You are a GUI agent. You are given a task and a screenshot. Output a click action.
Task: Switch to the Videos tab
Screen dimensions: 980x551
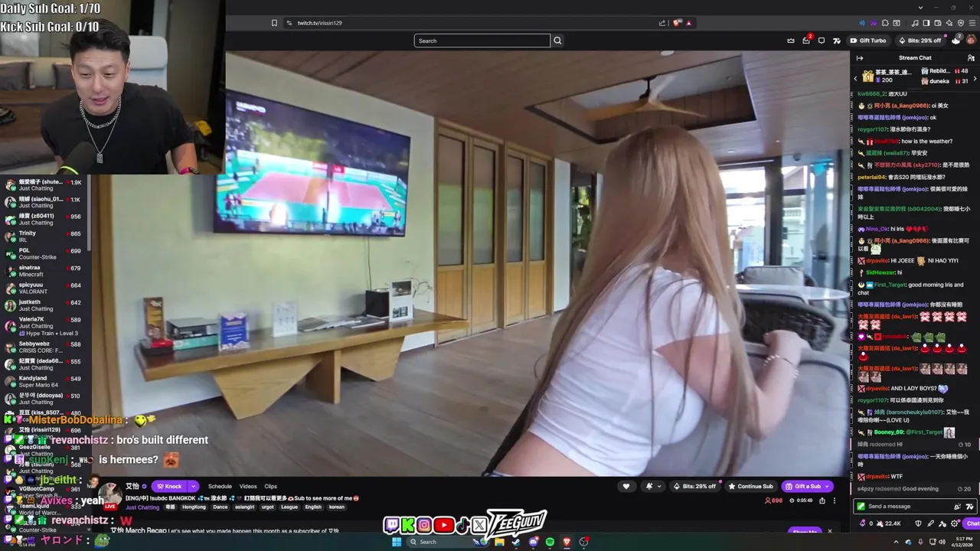tap(248, 486)
